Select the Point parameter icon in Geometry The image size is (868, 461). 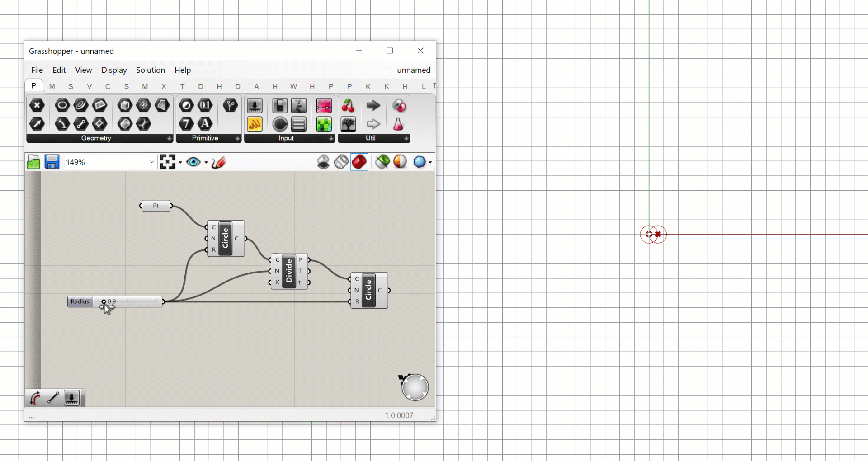37,106
